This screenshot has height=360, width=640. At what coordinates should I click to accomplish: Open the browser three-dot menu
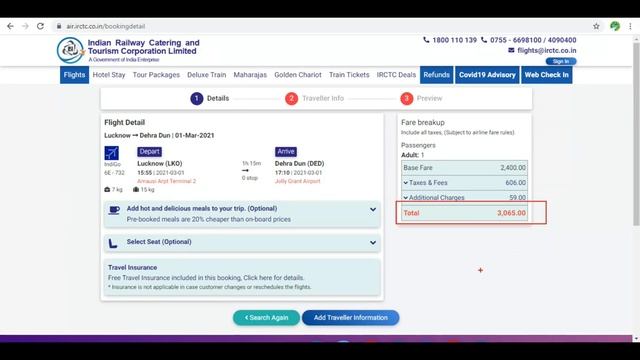point(630,26)
